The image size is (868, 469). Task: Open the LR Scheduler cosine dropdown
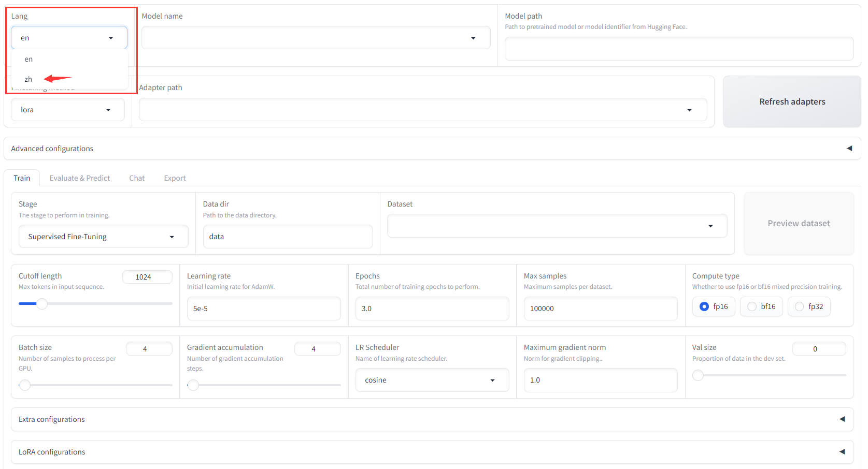(432, 380)
